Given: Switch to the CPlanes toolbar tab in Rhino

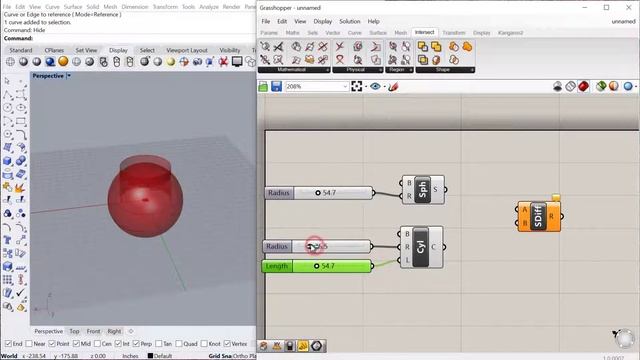Looking at the screenshot, I should pyautogui.click(x=54, y=50).
